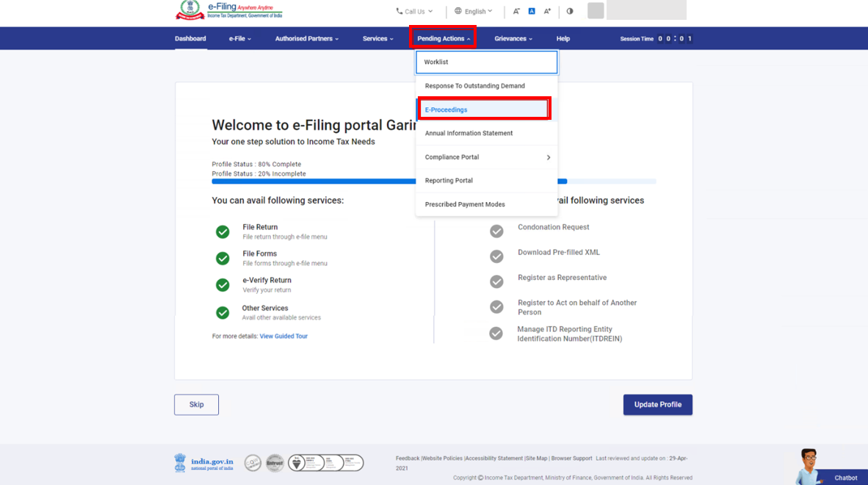
Task: Select Worklist in the dropdown menu
Action: click(486, 62)
